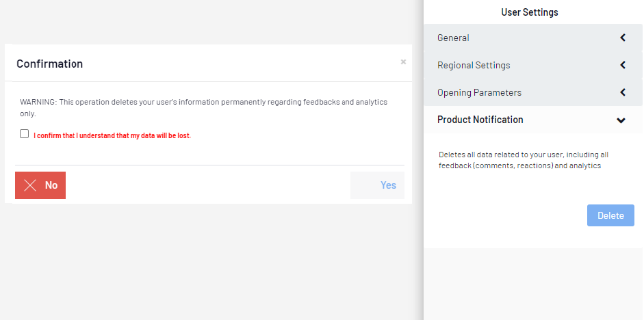The image size is (644, 320).
Task: Click the 'Deletes all data' description text
Action: [523, 160]
